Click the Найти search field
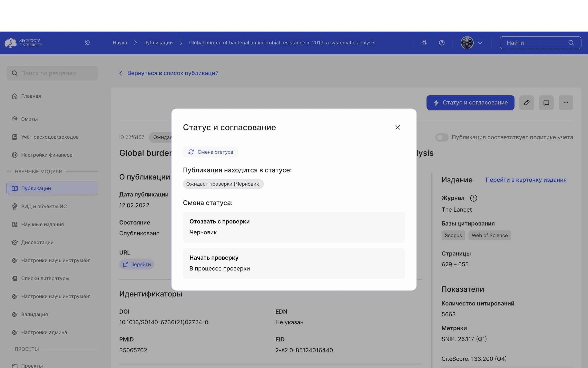The height and width of the screenshot is (368, 588). coord(540,43)
